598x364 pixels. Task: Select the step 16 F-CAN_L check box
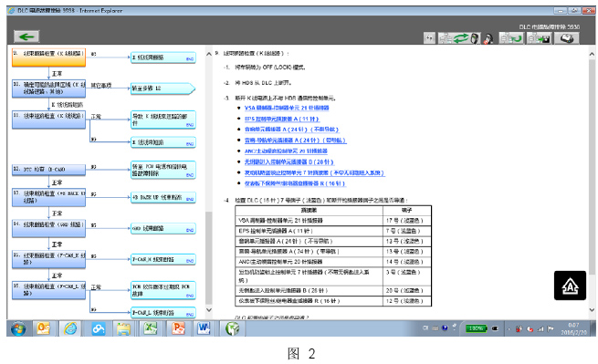pos(48,290)
